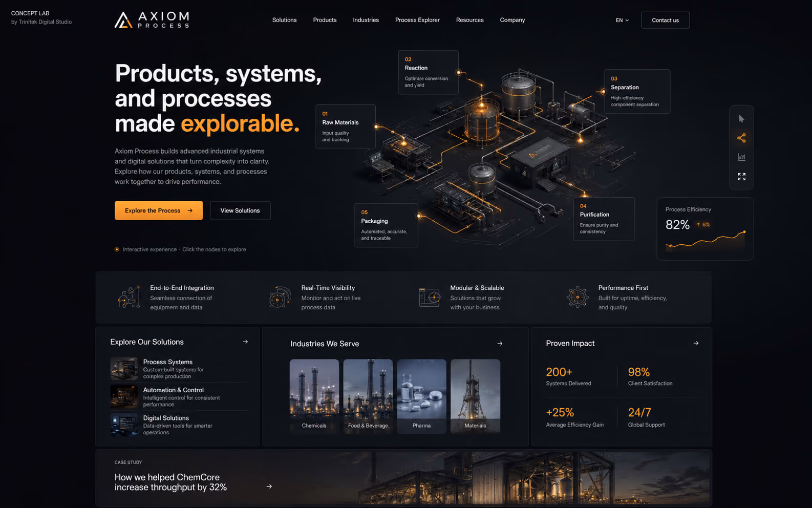The width and height of the screenshot is (812, 508).
Task: Click the End-to-End Integration icon
Action: (x=129, y=297)
